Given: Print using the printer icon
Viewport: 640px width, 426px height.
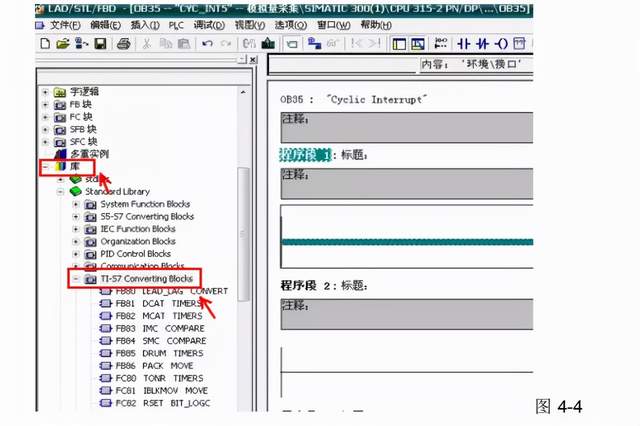Looking at the screenshot, I should (124, 44).
